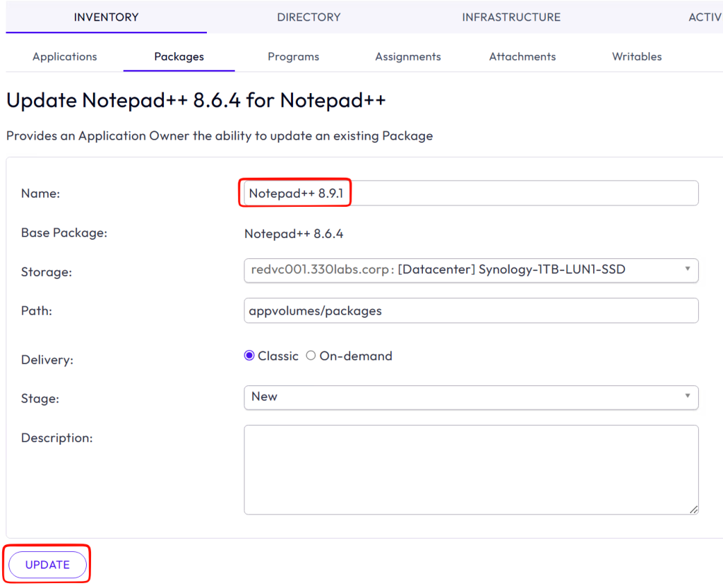Open the Attachments sub-tab
Viewport: 723px width, 588px height.
[x=522, y=56]
